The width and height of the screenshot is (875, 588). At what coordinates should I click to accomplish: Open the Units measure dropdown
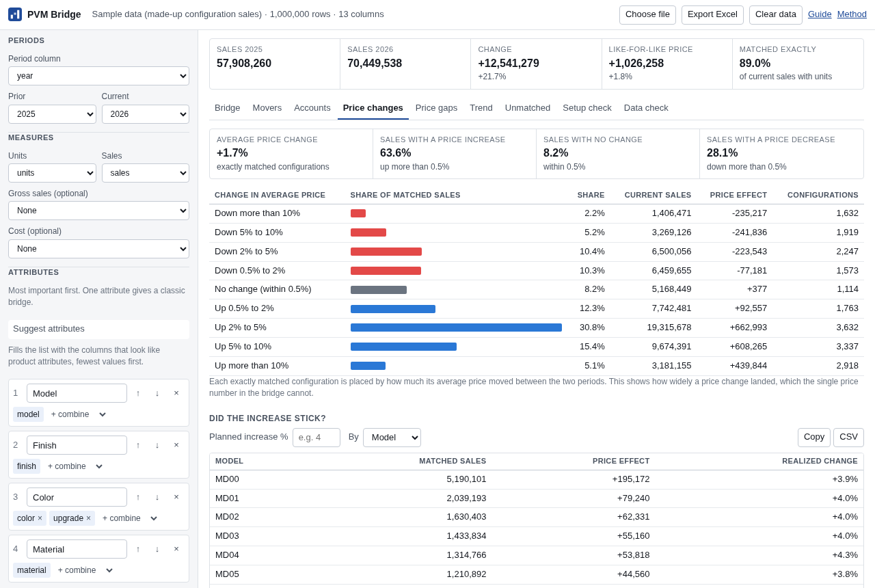click(x=52, y=173)
